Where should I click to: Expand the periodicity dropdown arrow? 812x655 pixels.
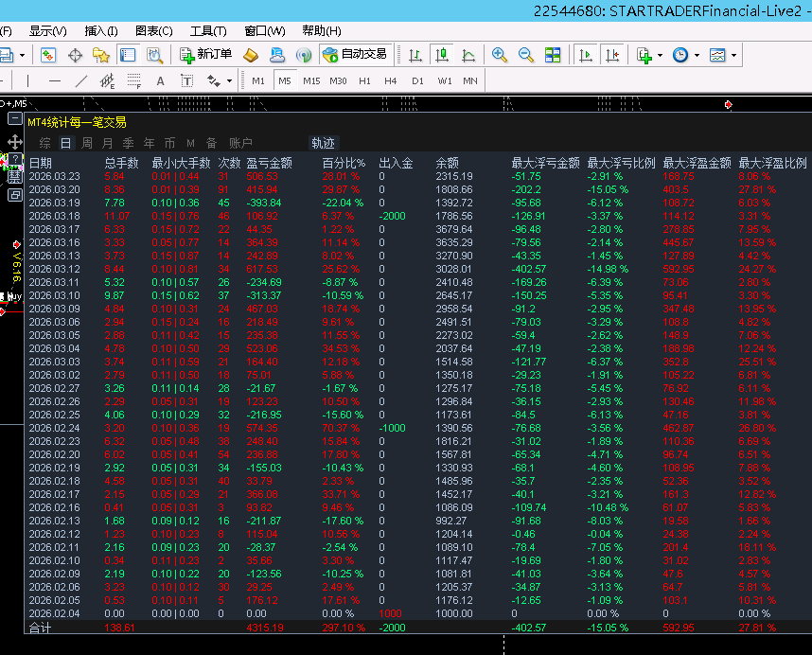tap(697, 56)
